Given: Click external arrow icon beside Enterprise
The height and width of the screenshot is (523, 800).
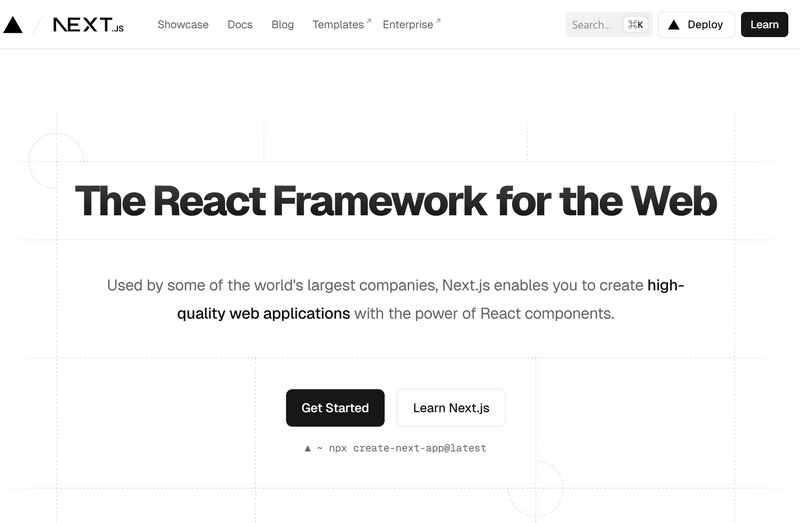Looking at the screenshot, I should (x=438, y=20).
